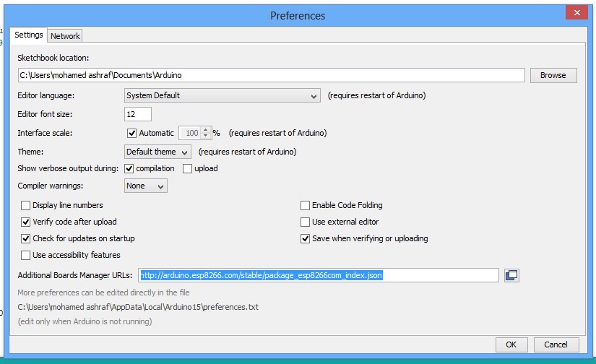This screenshot has height=364, width=596.
Task: Enable Display line numbers
Action: pyautogui.click(x=25, y=206)
